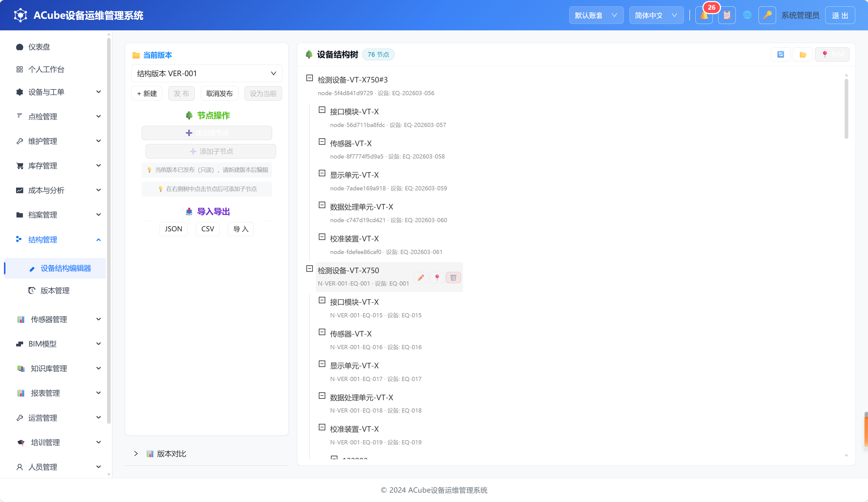868x502 pixels.
Task: Select tree node 数据处理单元-VT-X EQ-202603-060
Action: (x=388, y=213)
